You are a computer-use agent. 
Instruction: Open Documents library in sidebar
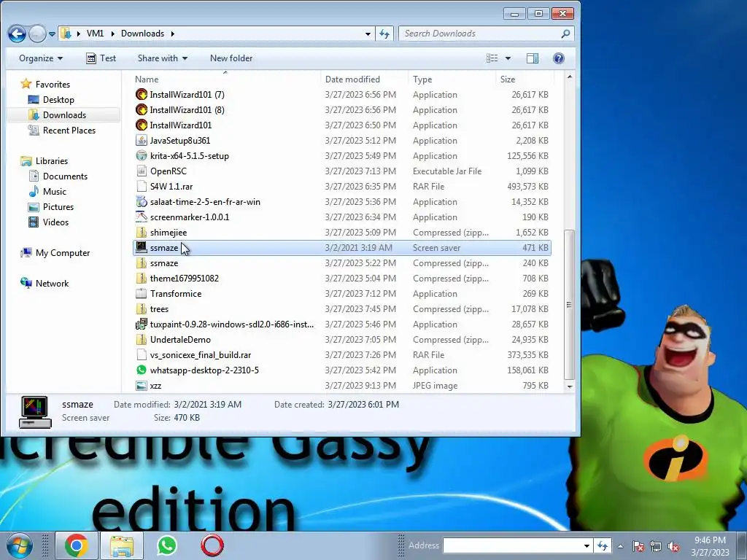click(x=58, y=176)
